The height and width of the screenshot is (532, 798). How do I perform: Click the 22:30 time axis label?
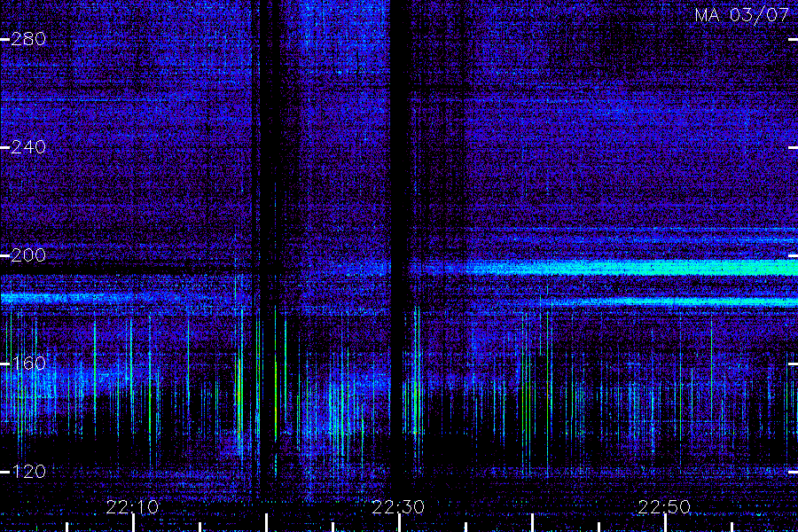click(398, 507)
